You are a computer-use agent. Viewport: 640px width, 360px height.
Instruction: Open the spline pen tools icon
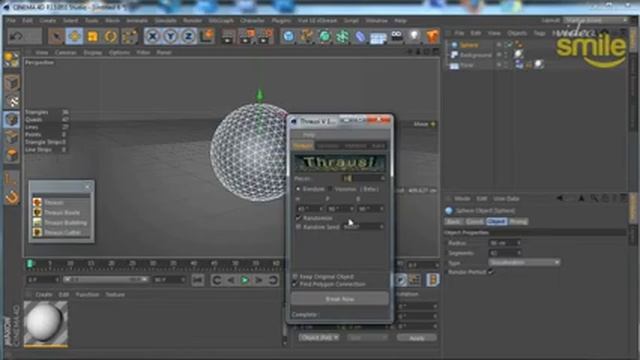307,37
